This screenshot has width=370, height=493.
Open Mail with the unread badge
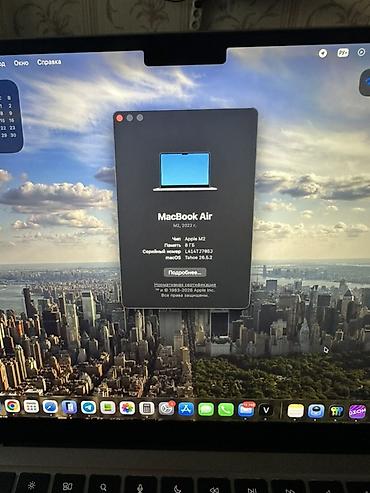(246, 410)
